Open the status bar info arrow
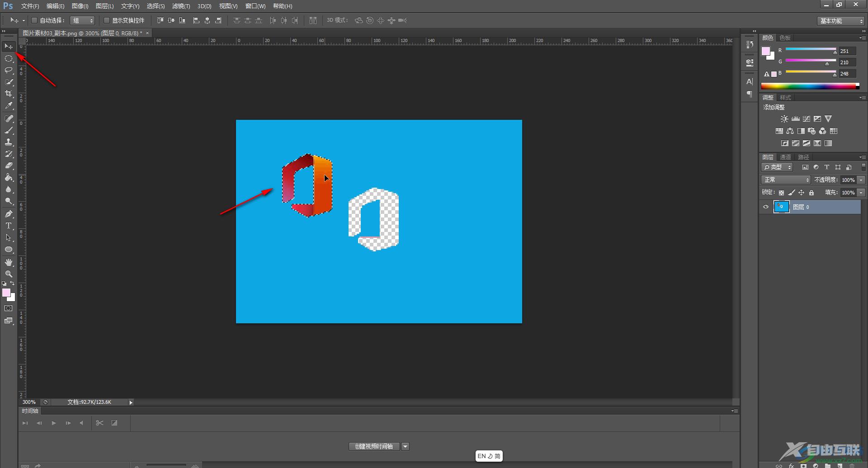 [131, 402]
